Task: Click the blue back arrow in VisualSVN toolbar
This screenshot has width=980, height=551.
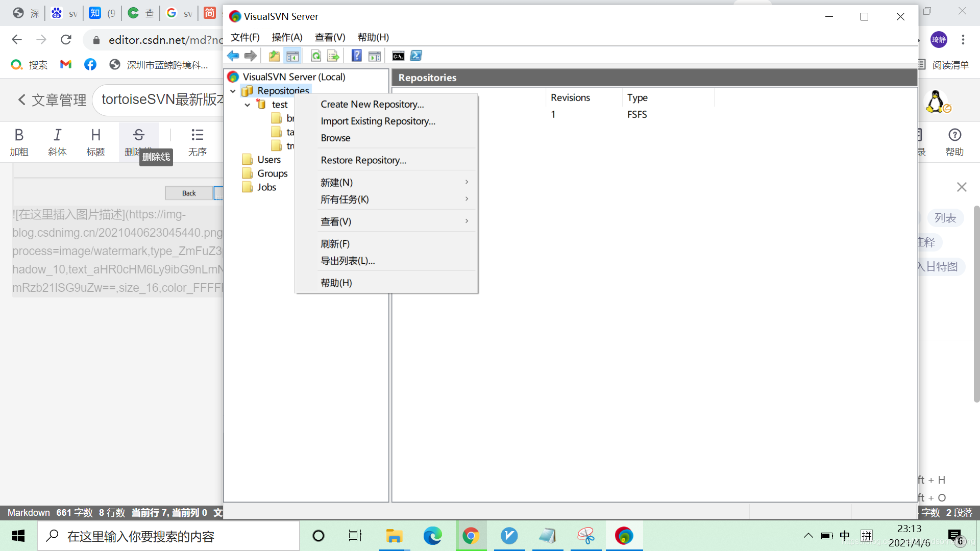Action: tap(233, 56)
